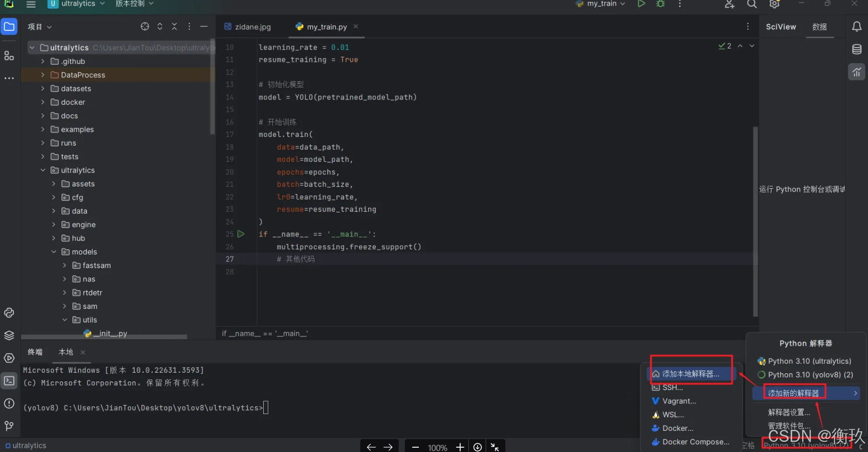Run the my_train configuration with the play button
The image size is (868, 452).
(x=641, y=4)
